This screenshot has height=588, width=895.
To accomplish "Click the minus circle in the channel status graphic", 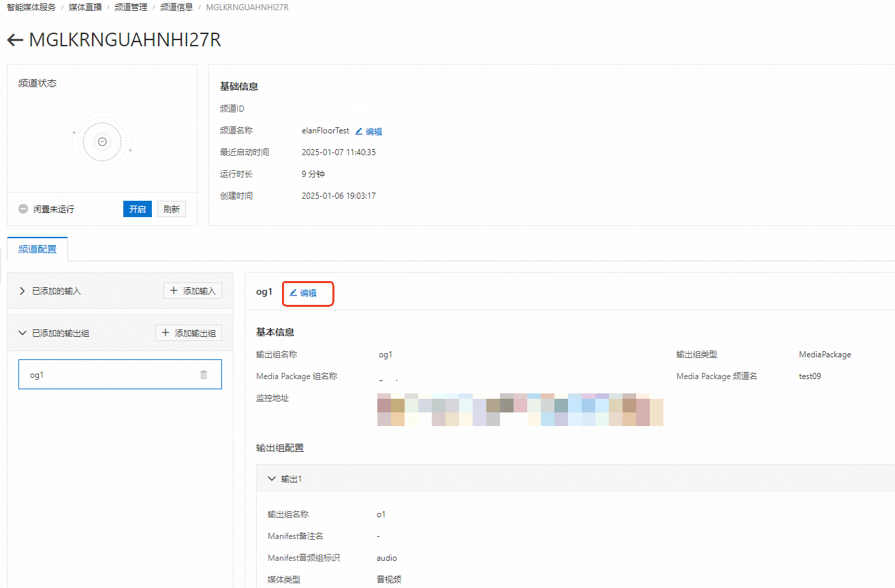I will 102,142.
